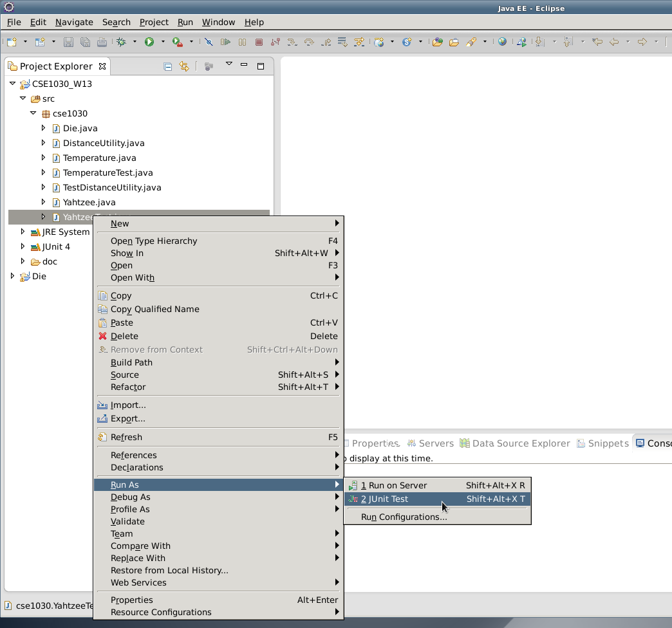Click the green Run toolbar button
This screenshot has height=628, width=672.
click(149, 42)
